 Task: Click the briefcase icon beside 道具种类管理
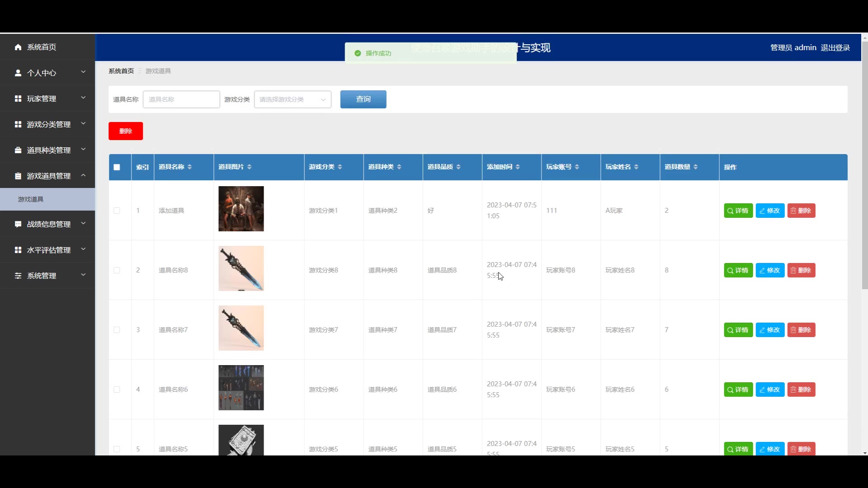(x=18, y=150)
